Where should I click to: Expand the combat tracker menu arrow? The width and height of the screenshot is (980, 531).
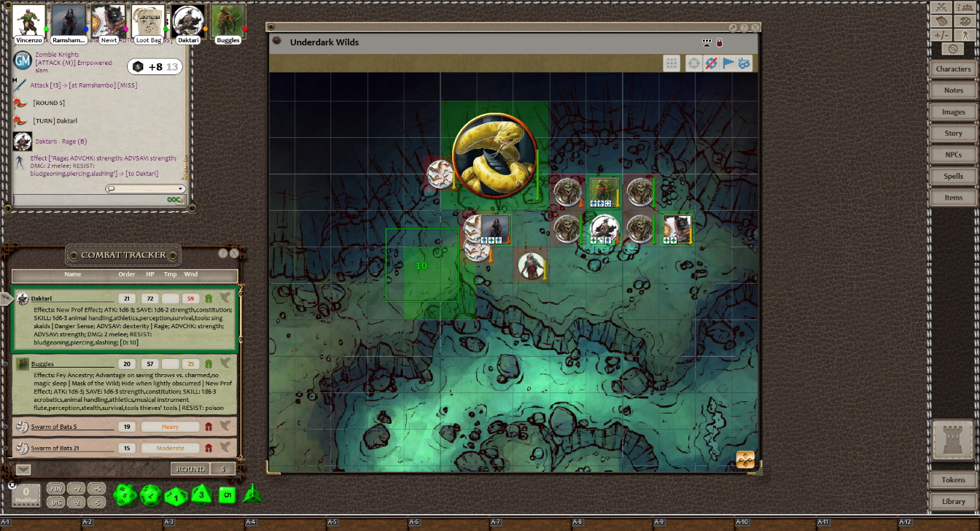point(23,470)
